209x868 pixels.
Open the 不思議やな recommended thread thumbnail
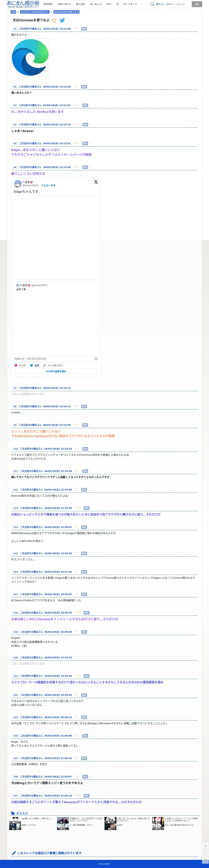[x=63, y=820]
